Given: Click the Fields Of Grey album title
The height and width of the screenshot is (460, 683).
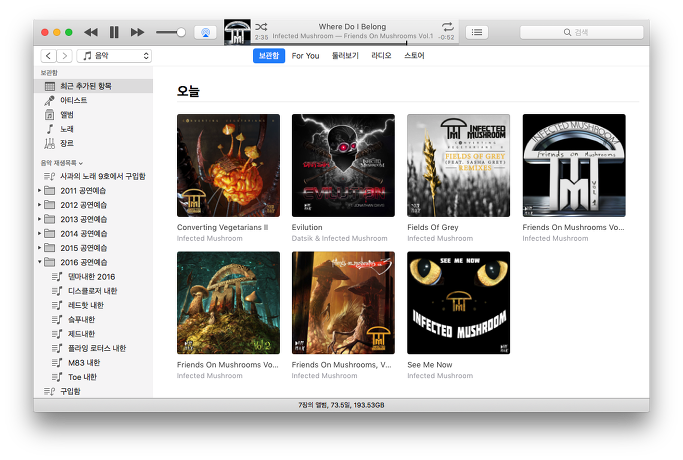Looking at the screenshot, I should coord(433,227).
